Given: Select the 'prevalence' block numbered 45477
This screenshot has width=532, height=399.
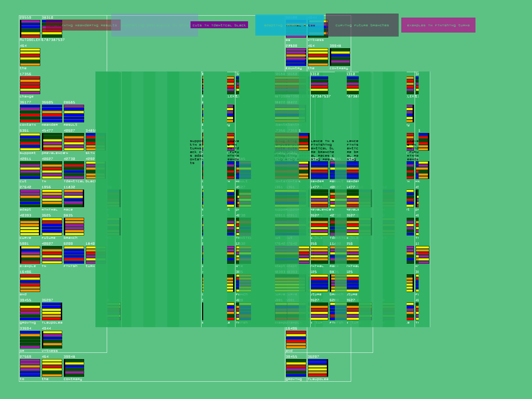Looking at the screenshot, I should click(52, 142).
